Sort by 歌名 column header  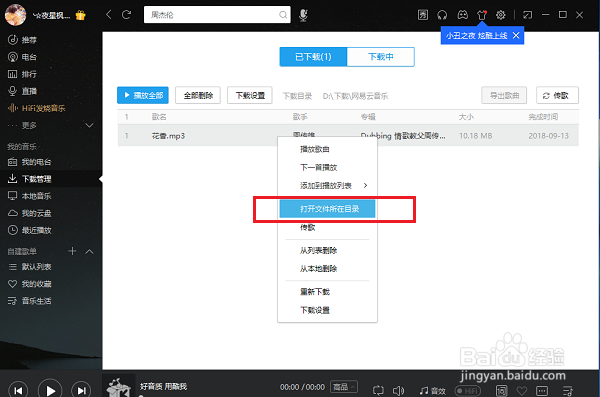tap(159, 117)
